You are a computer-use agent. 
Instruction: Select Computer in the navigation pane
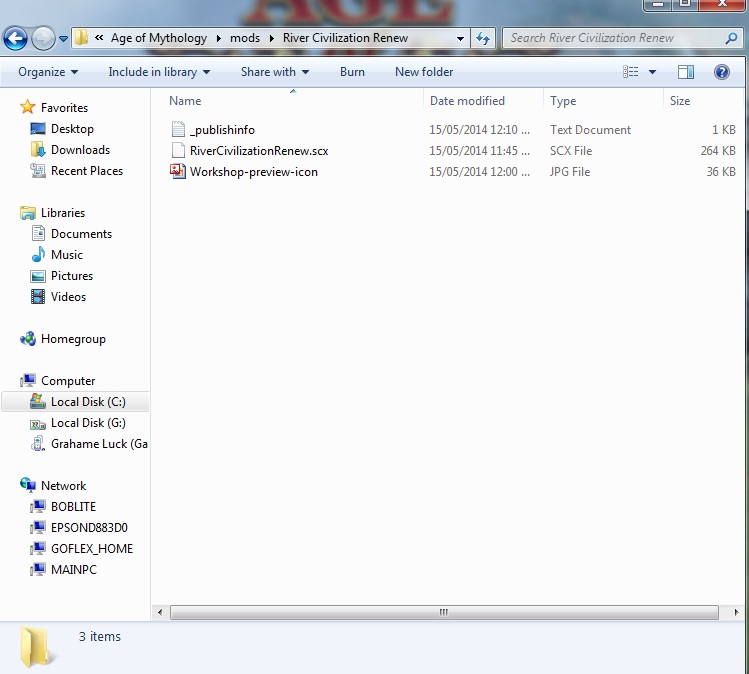(x=68, y=381)
